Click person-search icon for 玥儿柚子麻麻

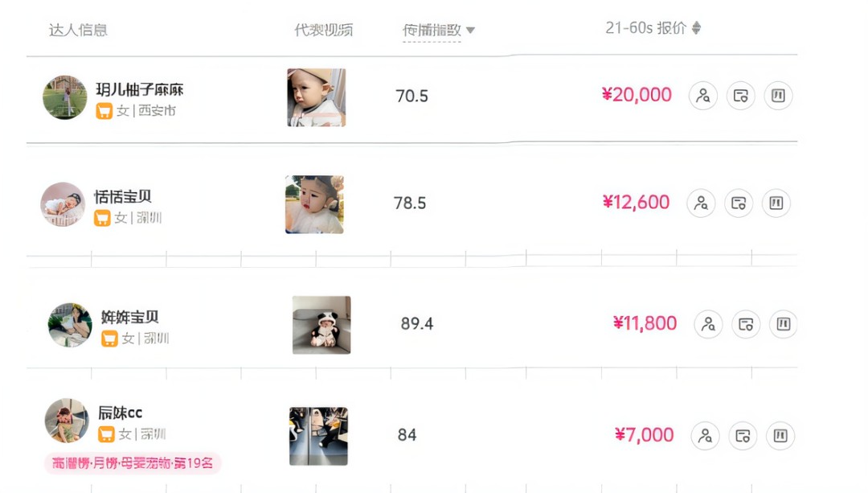703,96
